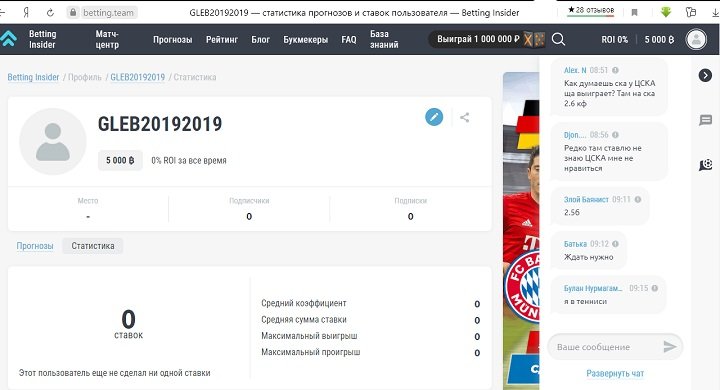Click the padlock site security icon
The width and height of the screenshot is (720, 390).
pos(73,12)
